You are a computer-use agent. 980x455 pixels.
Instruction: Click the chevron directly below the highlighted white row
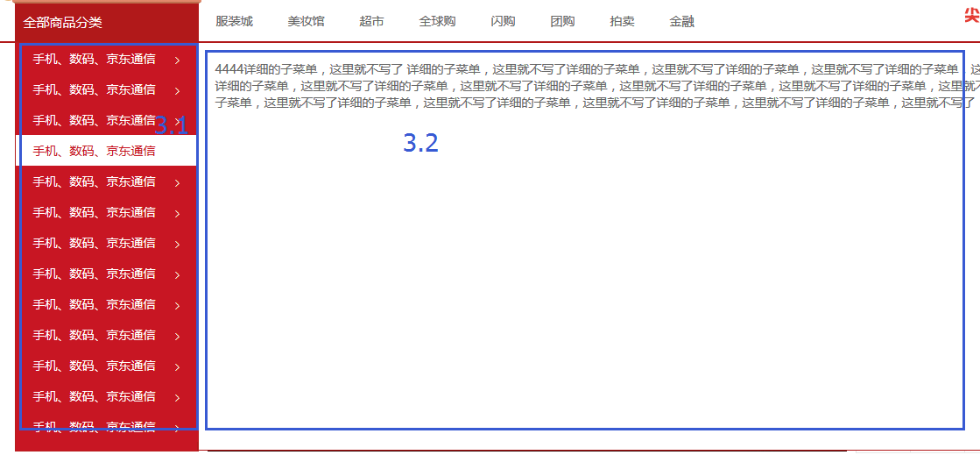pyautogui.click(x=178, y=182)
